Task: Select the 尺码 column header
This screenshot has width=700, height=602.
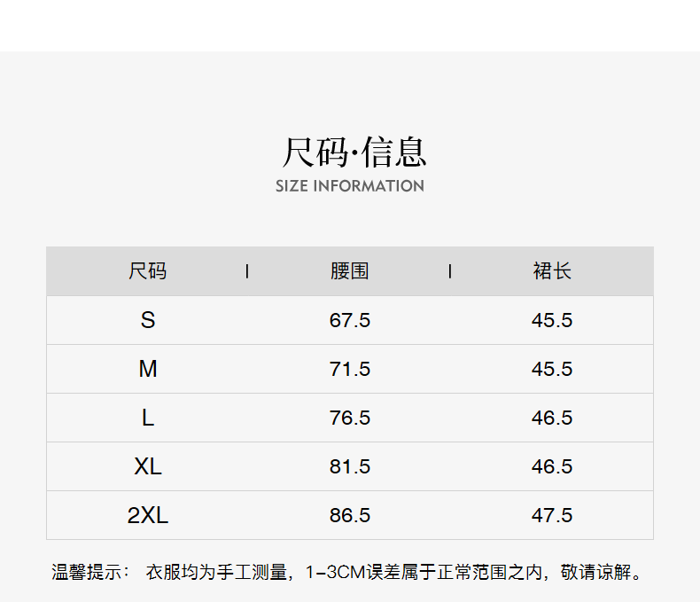Action: pyautogui.click(x=147, y=271)
